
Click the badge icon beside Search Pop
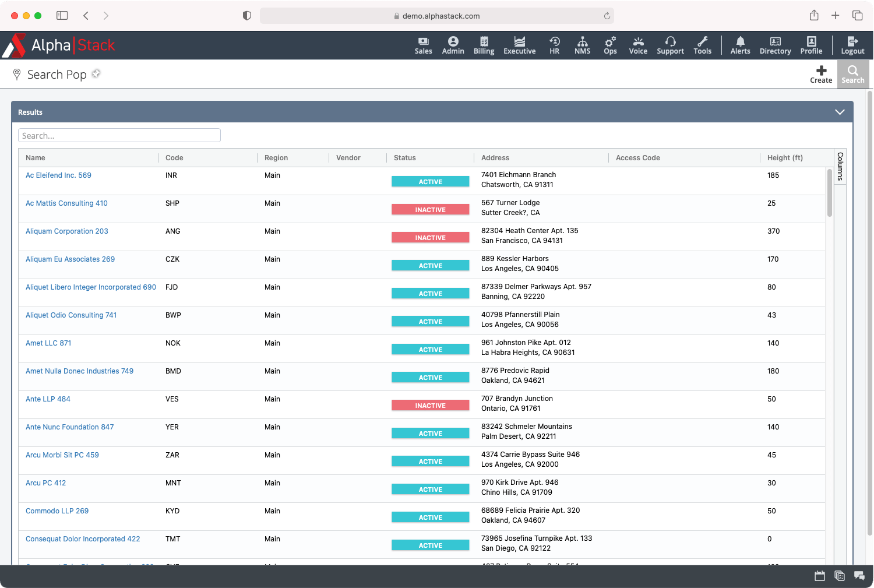pos(96,73)
